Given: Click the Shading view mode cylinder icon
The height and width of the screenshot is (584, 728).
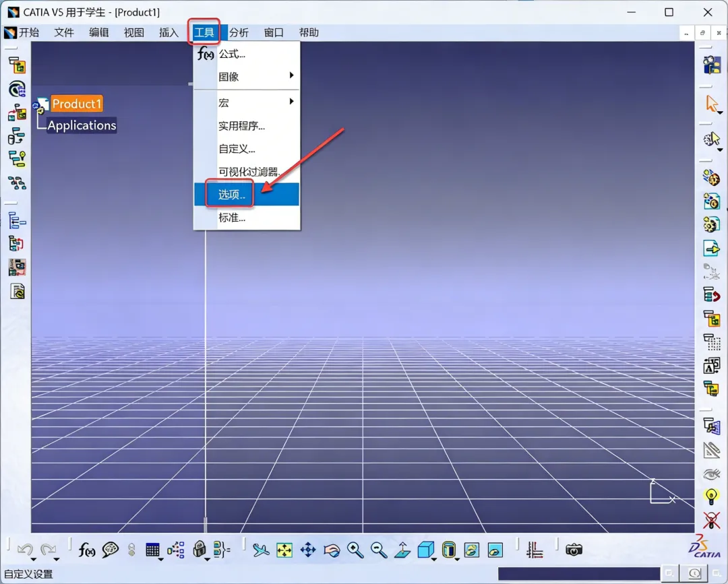Looking at the screenshot, I should coord(448,550).
